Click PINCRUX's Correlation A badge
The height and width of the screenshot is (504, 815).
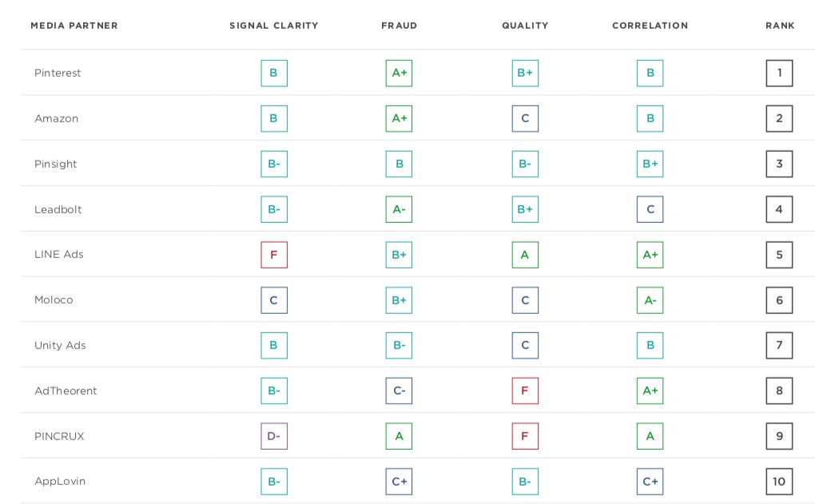pyautogui.click(x=650, y=436)
